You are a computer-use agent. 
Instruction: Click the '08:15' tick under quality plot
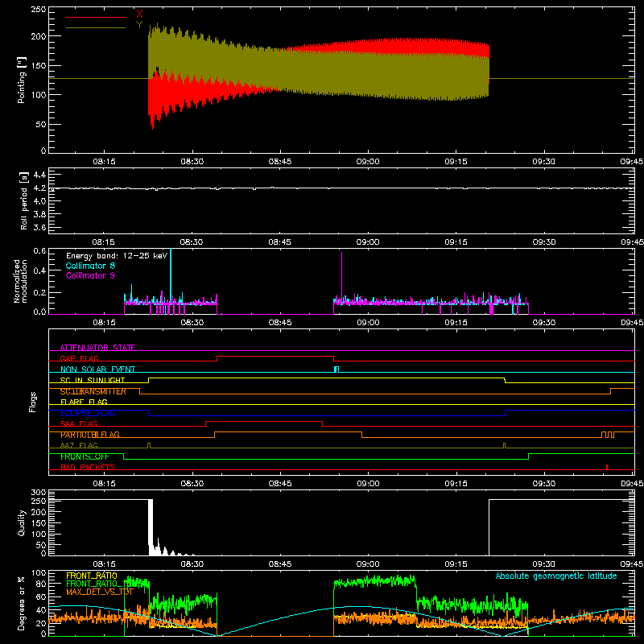[104, 564]
